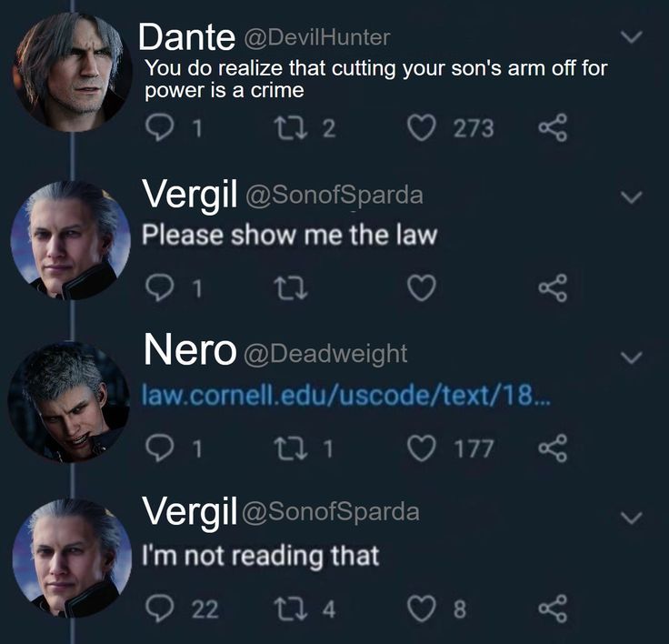The width and height of the screenshot is (669, 644).
Task: Reply to 'Please show me the law' tweet
Action: [159, 287]
